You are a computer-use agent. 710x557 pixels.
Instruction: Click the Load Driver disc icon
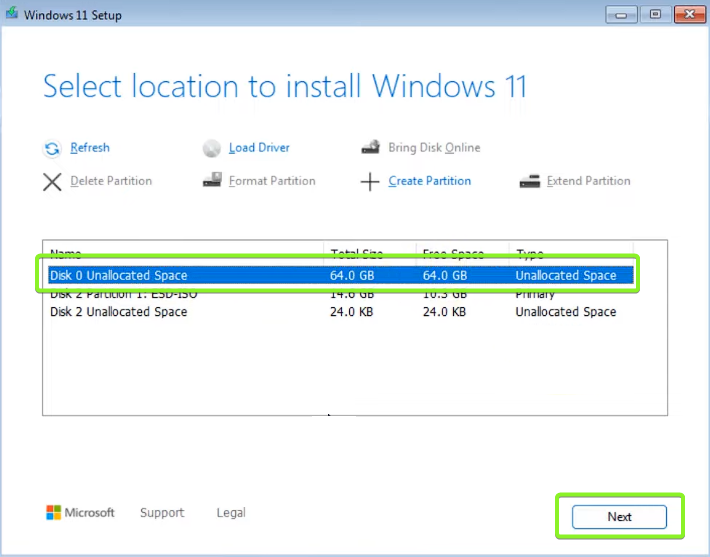211,149
